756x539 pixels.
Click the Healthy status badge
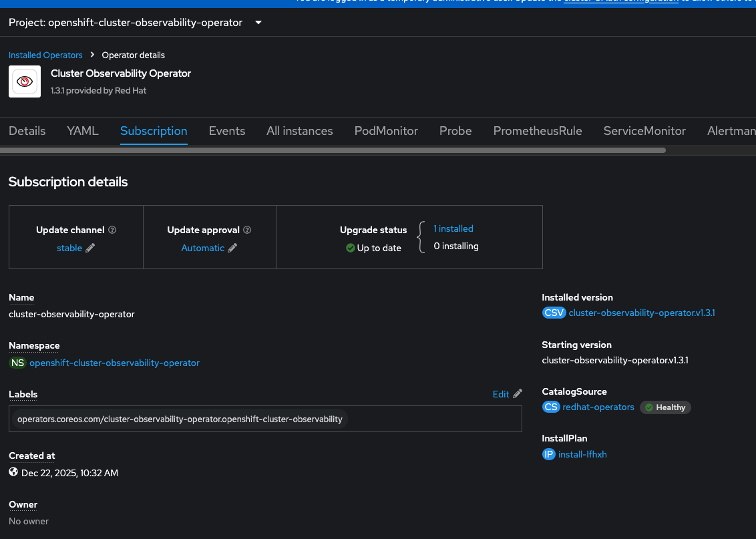[665, 407]
